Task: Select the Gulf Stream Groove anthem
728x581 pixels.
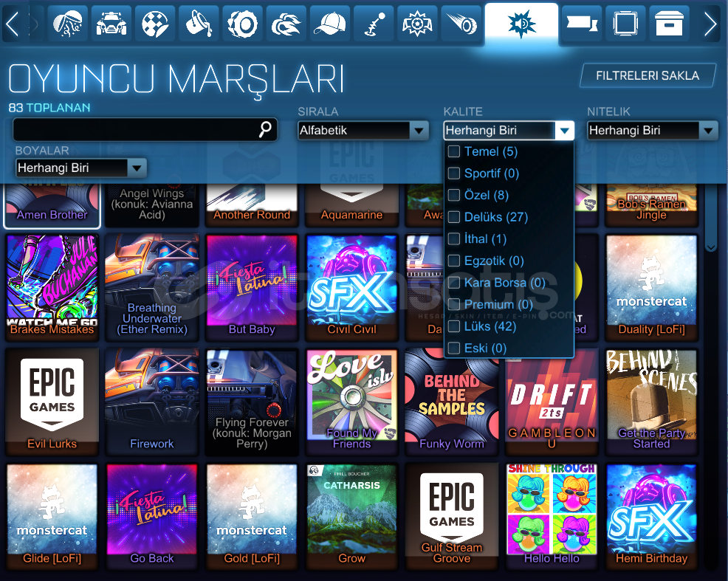Action: (452, 517)
